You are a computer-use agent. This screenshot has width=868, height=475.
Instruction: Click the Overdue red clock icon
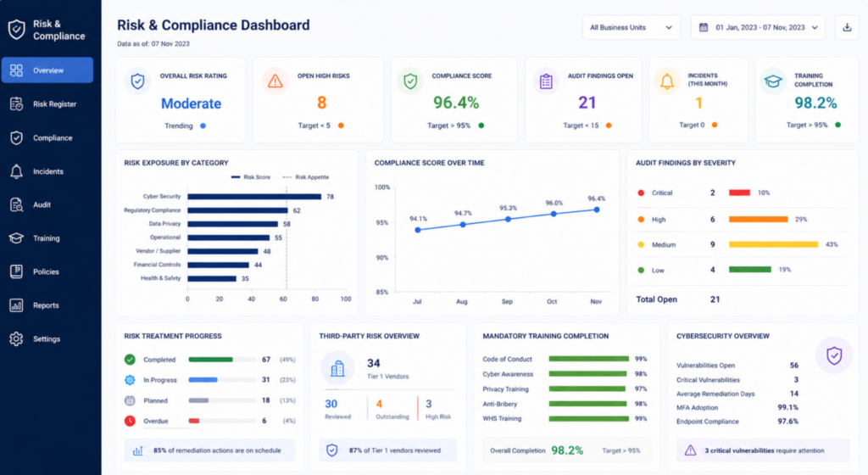pyautogui.click(x=130, y=421)
